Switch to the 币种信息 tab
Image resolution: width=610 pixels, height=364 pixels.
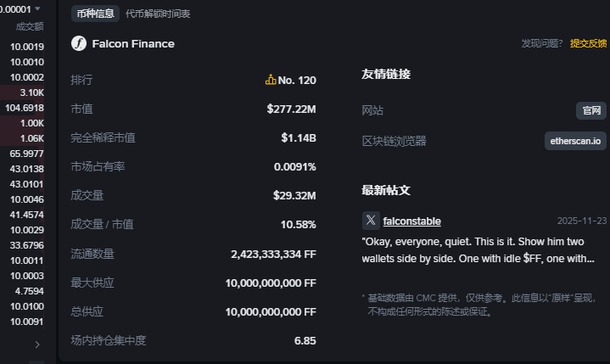click(x=94, y=14)
